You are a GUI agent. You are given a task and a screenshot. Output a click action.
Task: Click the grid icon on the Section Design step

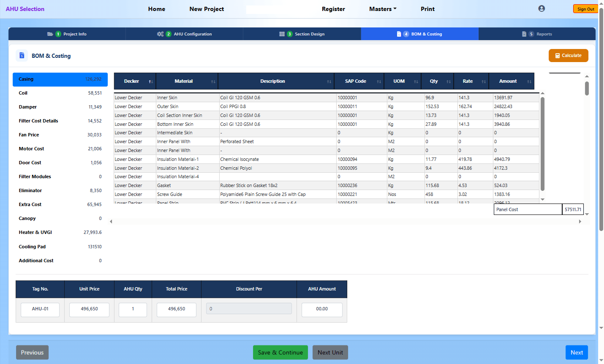282,34
